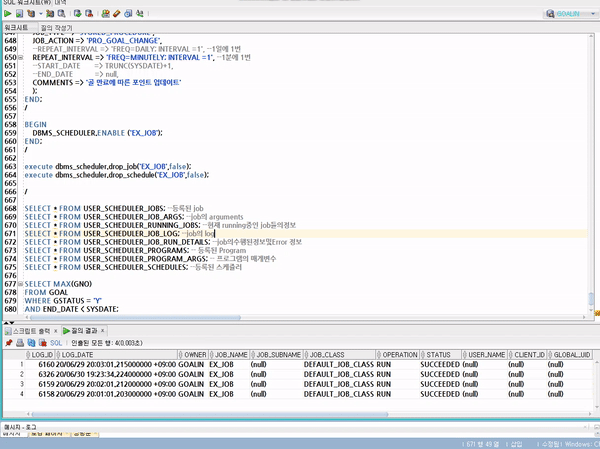The width and height of the screenshot is (600, 449).
Task: Click the SUCCEEDED status in row 4
Action: (440, 394)
